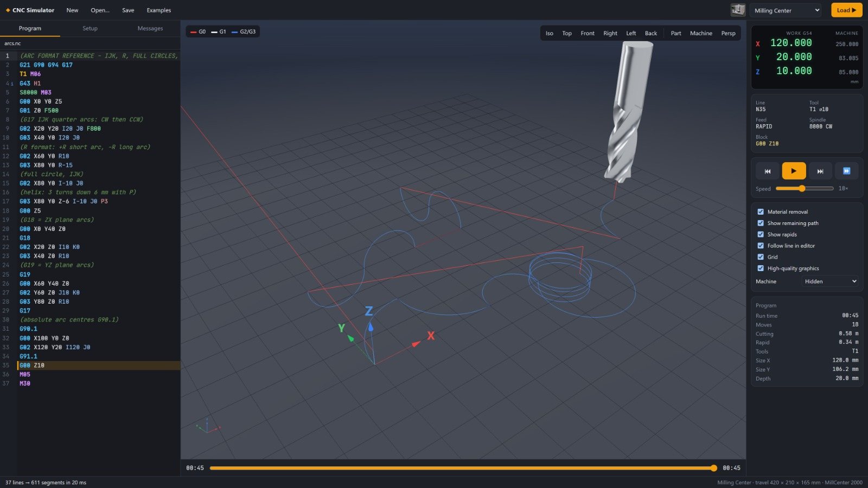Open the Machine visibility Hidden dropdown
Viewport: 868px width, 488px height.
[830, 281]
